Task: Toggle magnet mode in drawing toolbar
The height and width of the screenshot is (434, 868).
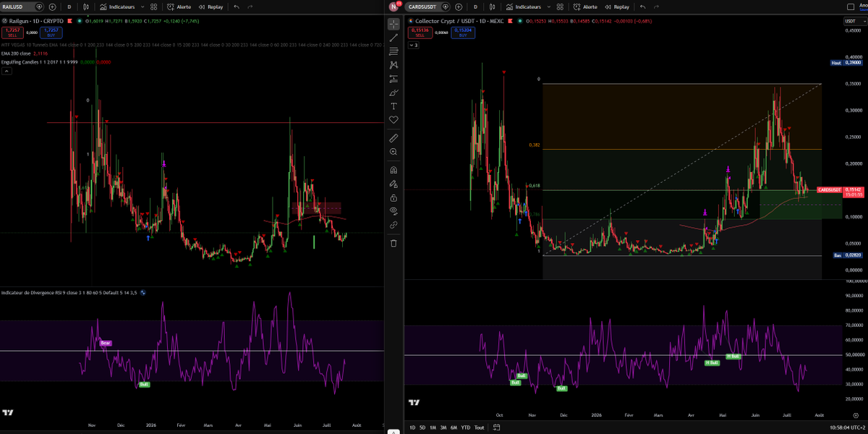Action: click(x=393, y=170)
